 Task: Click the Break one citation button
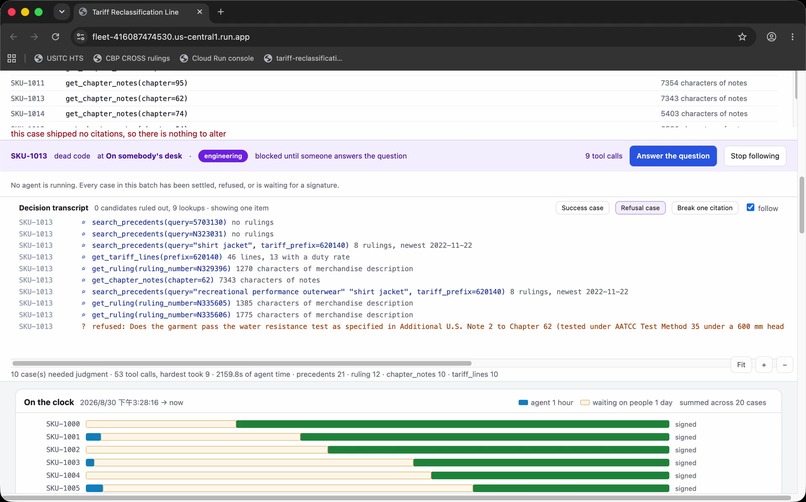pyautogui.click(x=705, y=208)
